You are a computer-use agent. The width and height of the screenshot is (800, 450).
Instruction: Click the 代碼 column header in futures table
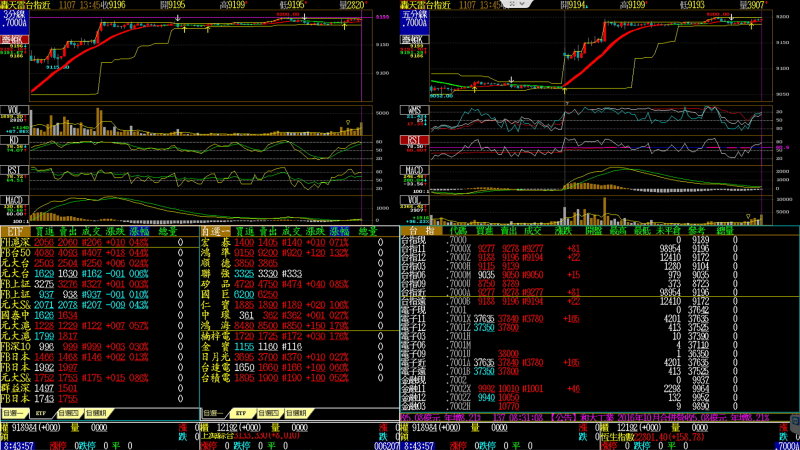pyautogui.click(x=458, y=230)
